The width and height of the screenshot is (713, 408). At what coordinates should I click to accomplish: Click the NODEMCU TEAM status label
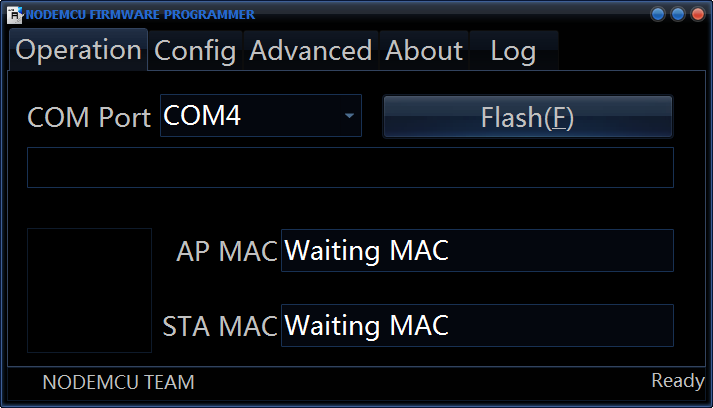tap(119, 382)
